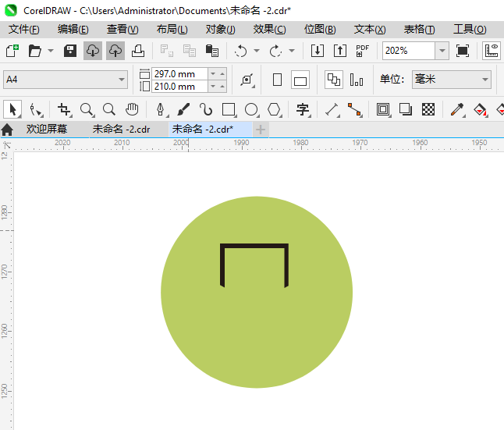Open the 位图(B) menu
Screen dimensions: 504x430
[x=320, y=30]
